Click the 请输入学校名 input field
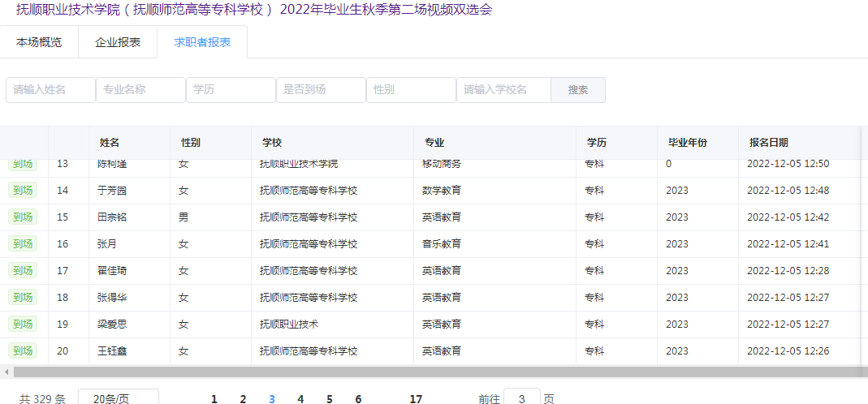The width and height of the screenshot is (868, 404). pyautogui.click(x=503, y=90)
